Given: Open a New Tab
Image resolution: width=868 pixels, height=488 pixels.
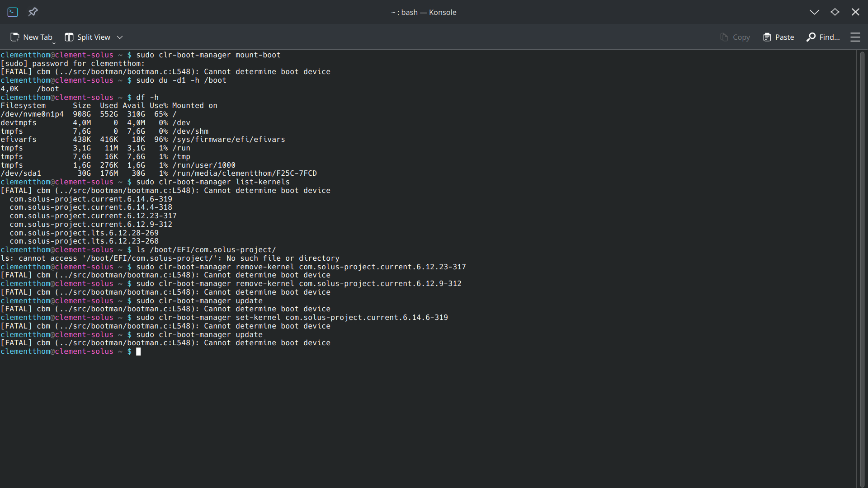Looking at the screenshot, I should [31, 37].
